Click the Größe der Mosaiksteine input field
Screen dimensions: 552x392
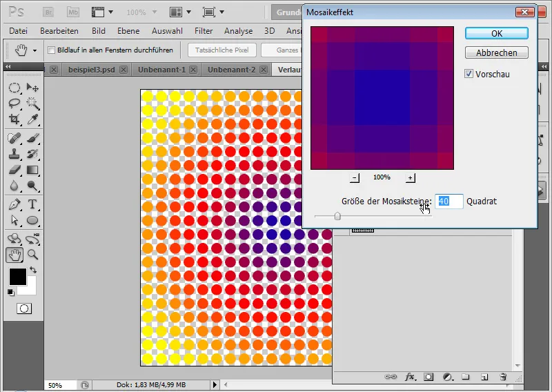pos(449,202)
